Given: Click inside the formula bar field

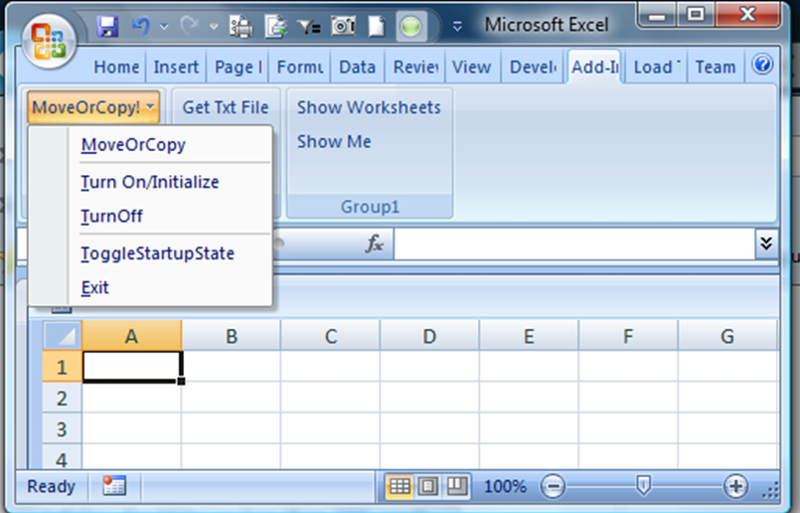Looking at the screenshot, I should 574,244.
